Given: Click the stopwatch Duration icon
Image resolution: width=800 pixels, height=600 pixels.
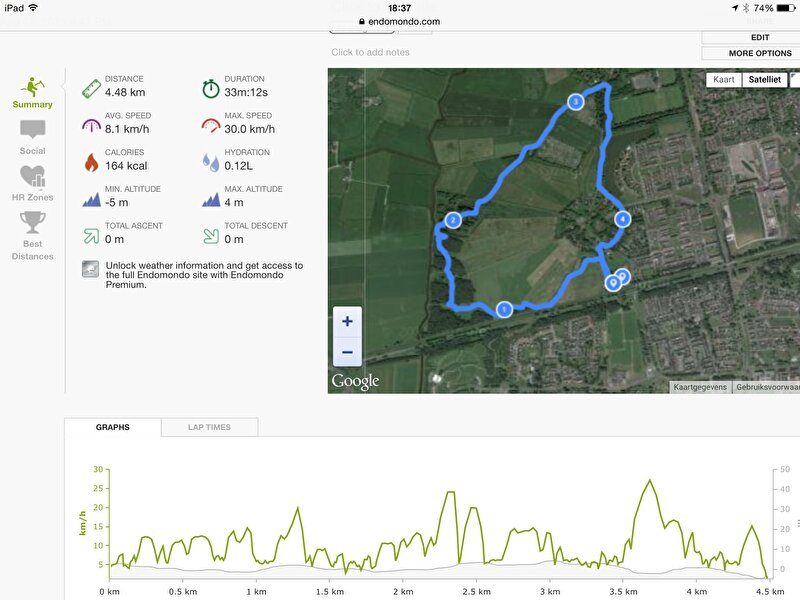Looking at the screenshot, I should (211, 88).
